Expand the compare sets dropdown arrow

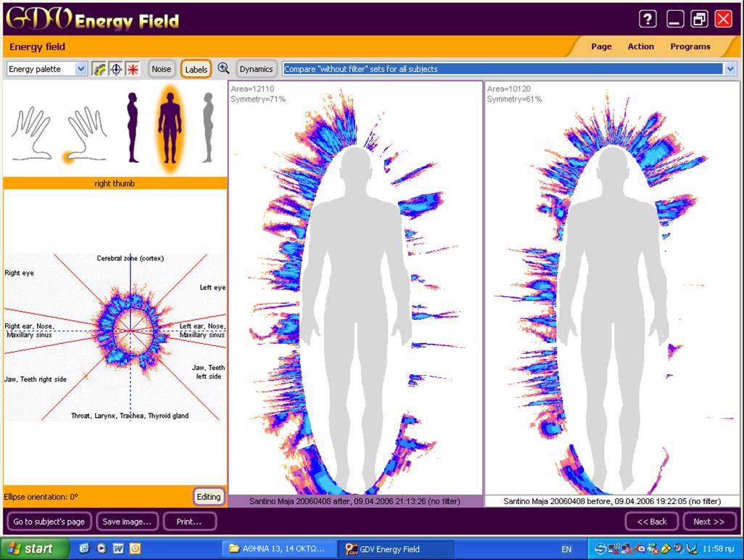pos(729,69)
